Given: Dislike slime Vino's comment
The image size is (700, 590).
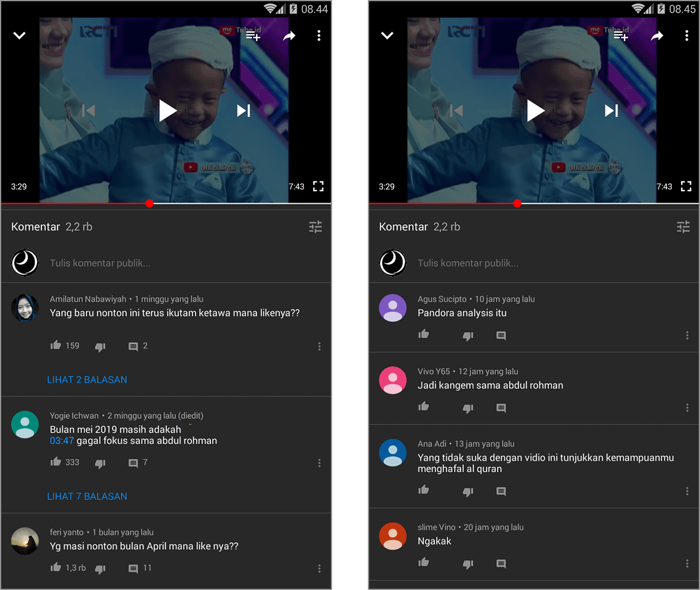Looking at the screenshot, I should [x=468, y=564].
